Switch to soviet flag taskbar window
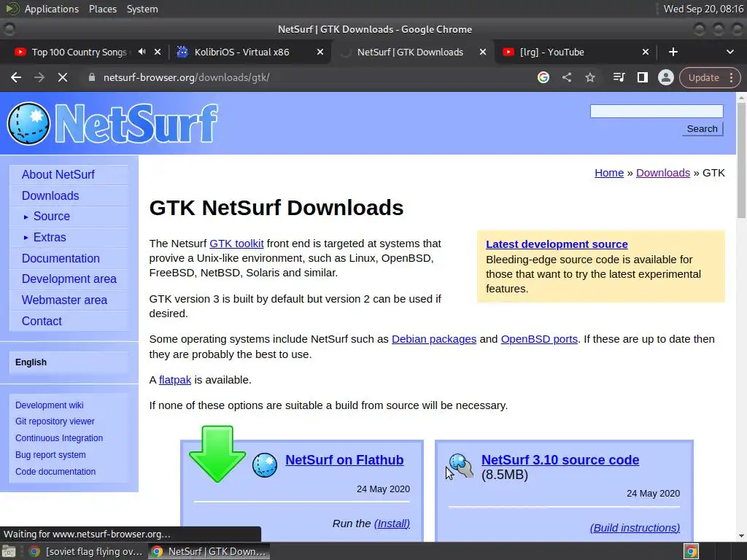The width and height of the screenshot is (747, 560). (x=87, y=551)
